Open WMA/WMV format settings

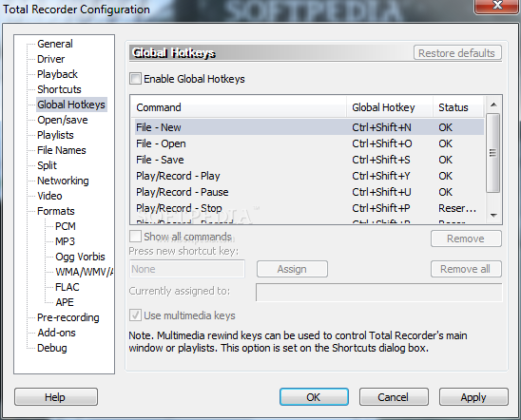[84, 272]
